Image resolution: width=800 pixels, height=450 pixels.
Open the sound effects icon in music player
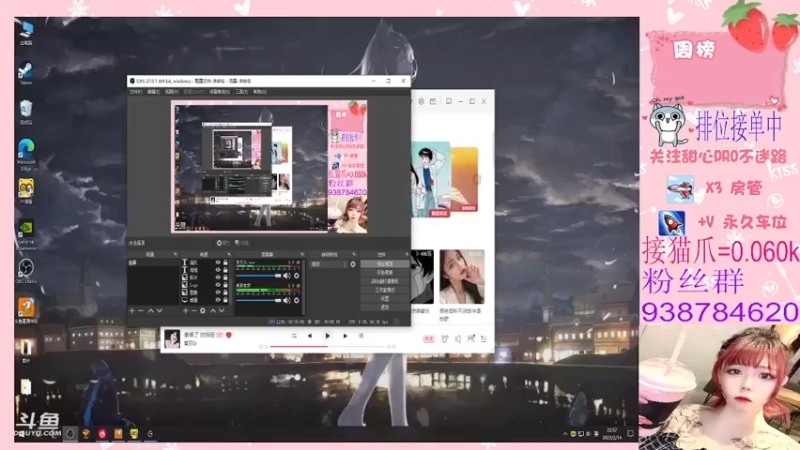(x=444, y=339)
